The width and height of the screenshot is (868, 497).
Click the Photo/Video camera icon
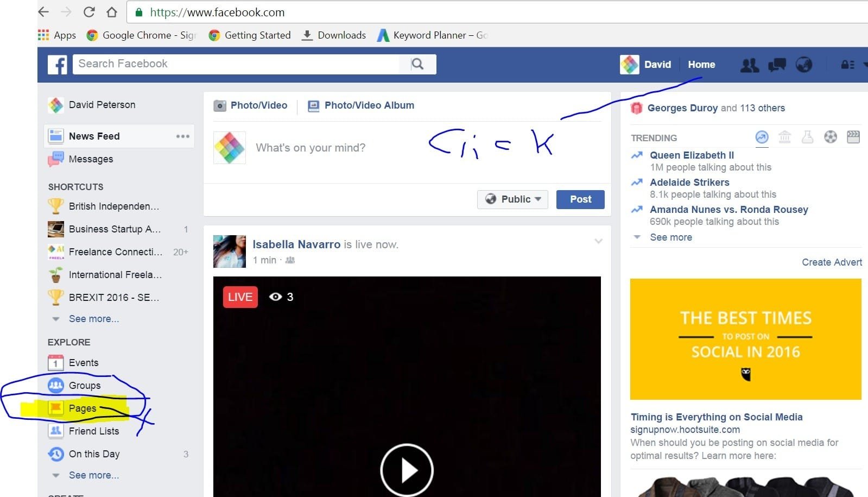point(220,105)
